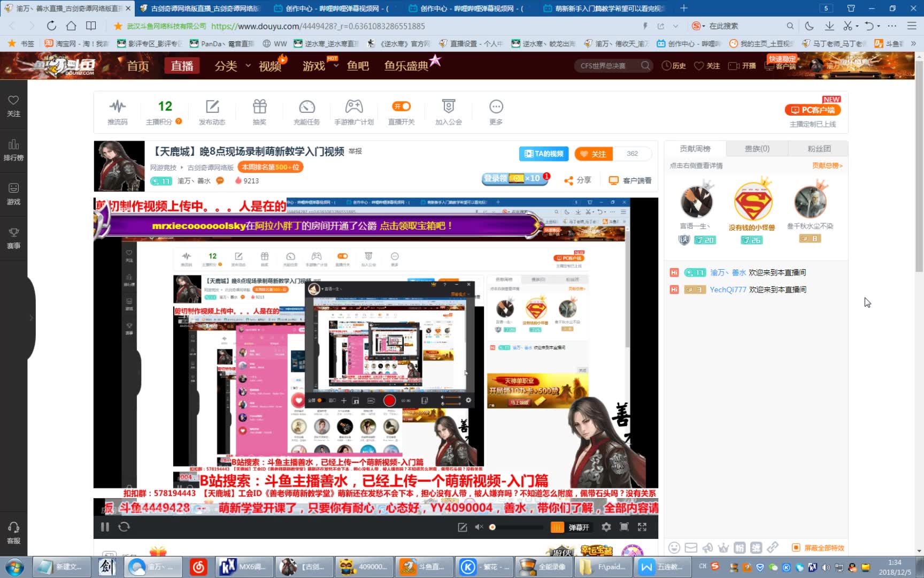This screenshot has width=924, height=578.
Task: Expand browser bookmarks overflow chevron
Action: [913, 43]
